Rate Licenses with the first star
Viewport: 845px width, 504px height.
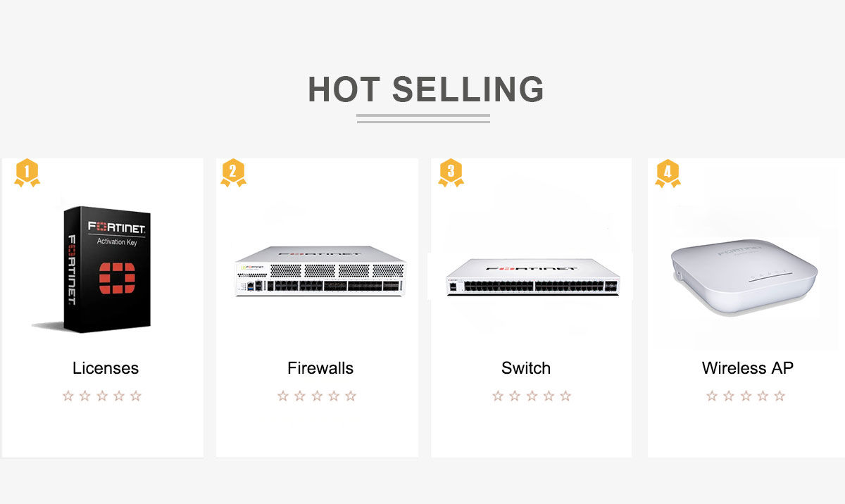pos(68,396)
